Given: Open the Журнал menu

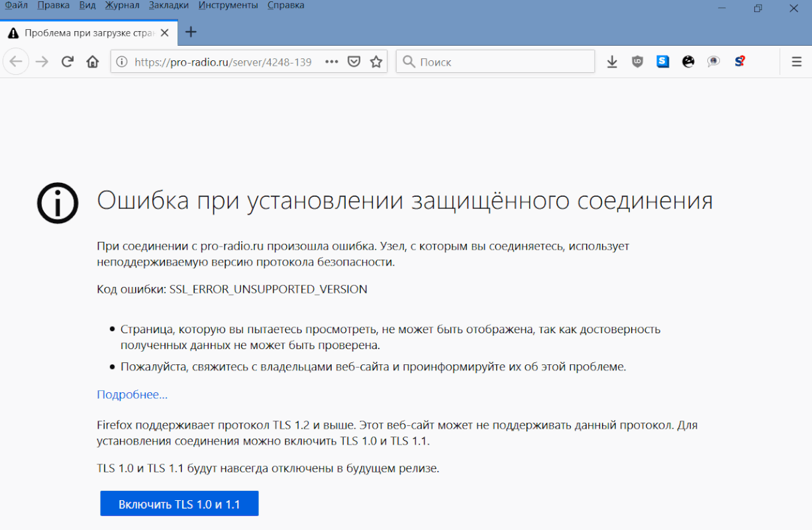Looking at the screenshot, I should click(x=123, y=5).
